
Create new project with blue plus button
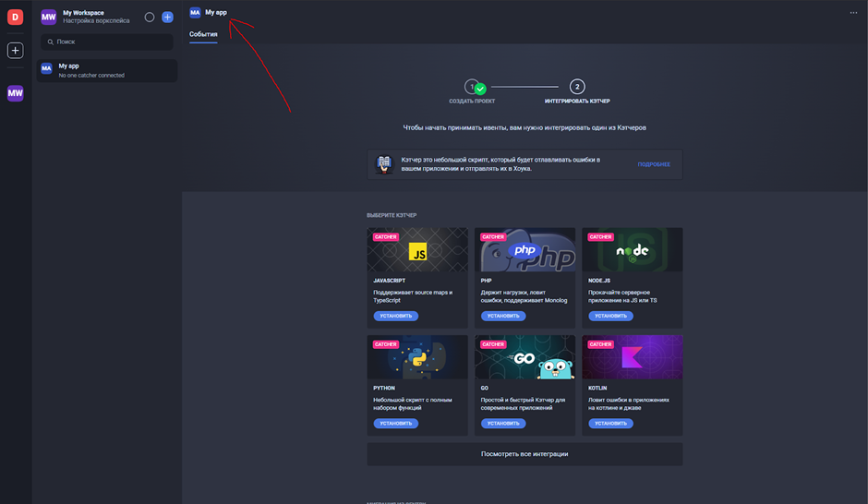click(167, 18)
